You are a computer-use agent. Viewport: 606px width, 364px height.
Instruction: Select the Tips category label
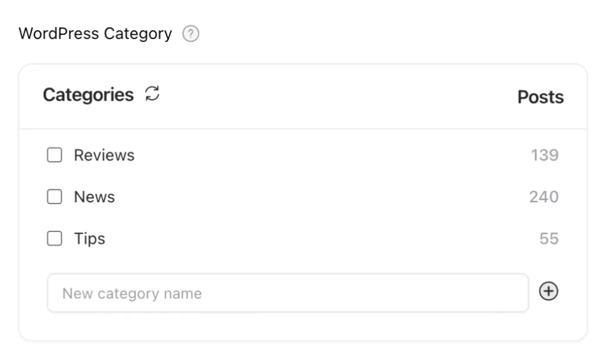click(x=89, y=239)
